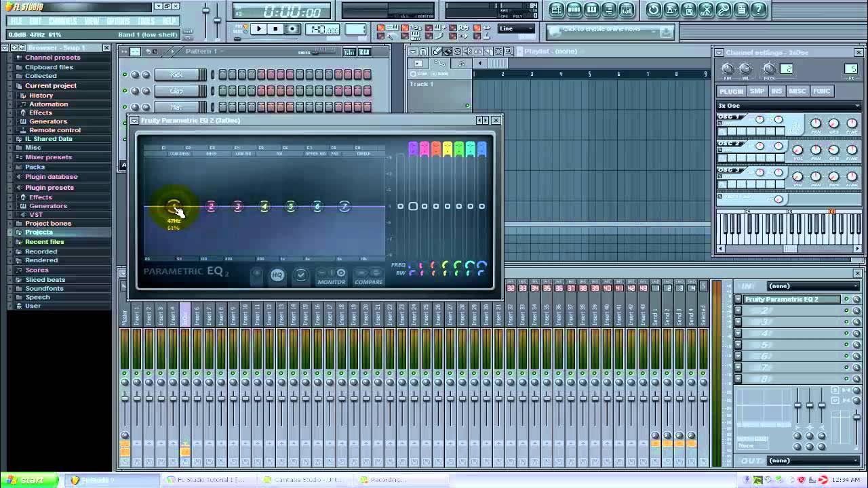Open the playlist view from the top toolbar
868x488 pixels.
[x=557, y=9]
